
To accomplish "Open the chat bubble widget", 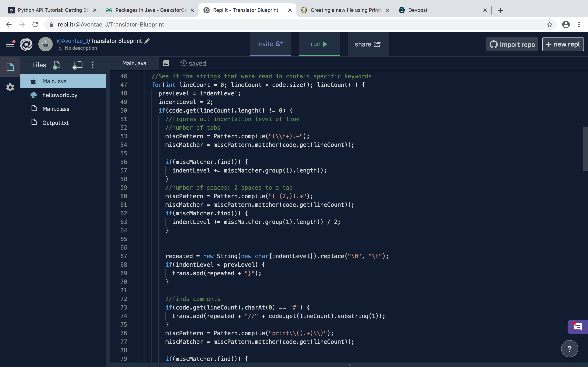I will coord(577,327).
